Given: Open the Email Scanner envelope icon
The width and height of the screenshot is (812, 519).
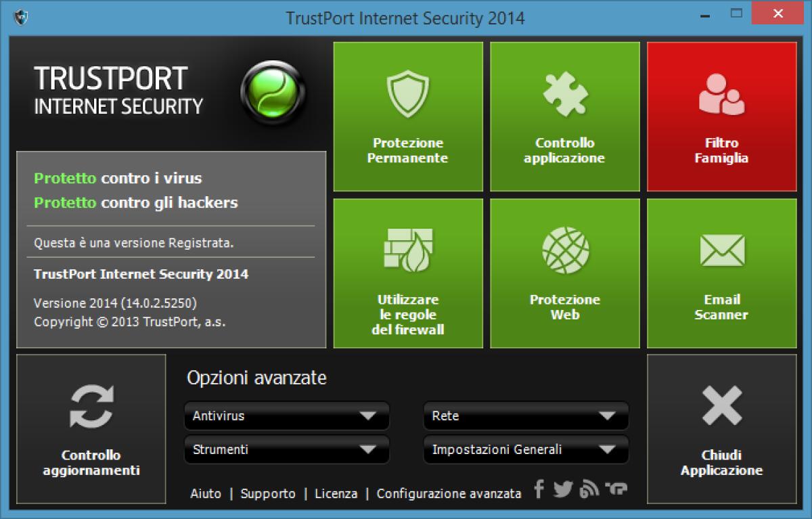Looking at the screenshot, I should (721, 271).
